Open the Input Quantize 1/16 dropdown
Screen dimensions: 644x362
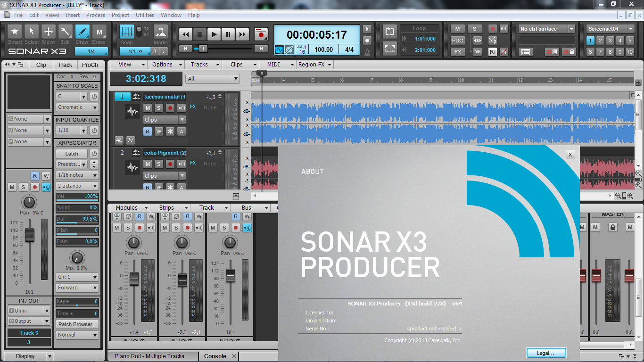[x=72, y=131]
